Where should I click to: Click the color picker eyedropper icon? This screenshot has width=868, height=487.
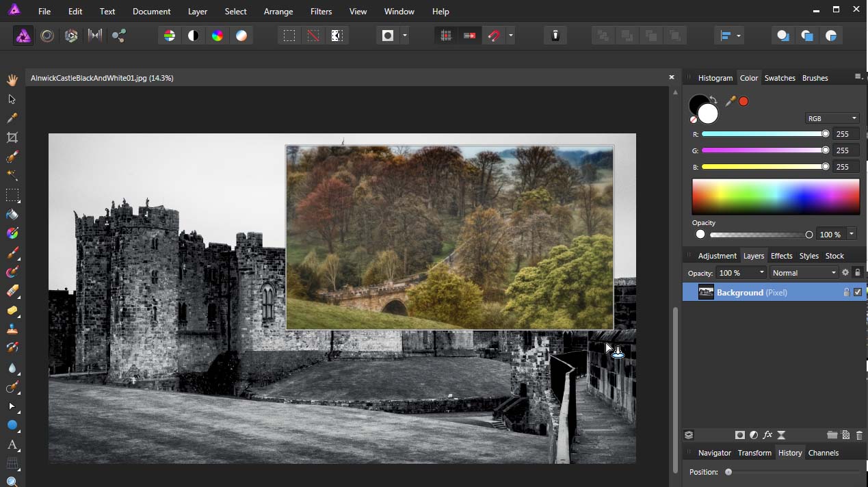pyautogui.click(x=731, y=101)
